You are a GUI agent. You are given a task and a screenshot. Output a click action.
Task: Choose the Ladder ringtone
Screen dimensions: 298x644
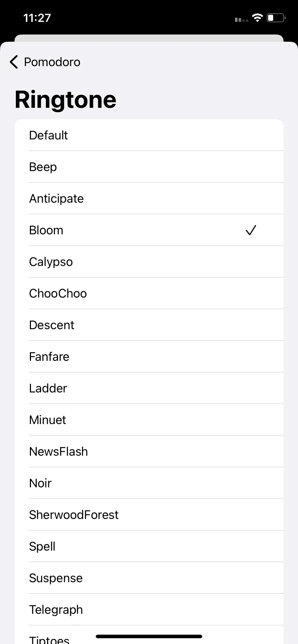tap(149, 388)
